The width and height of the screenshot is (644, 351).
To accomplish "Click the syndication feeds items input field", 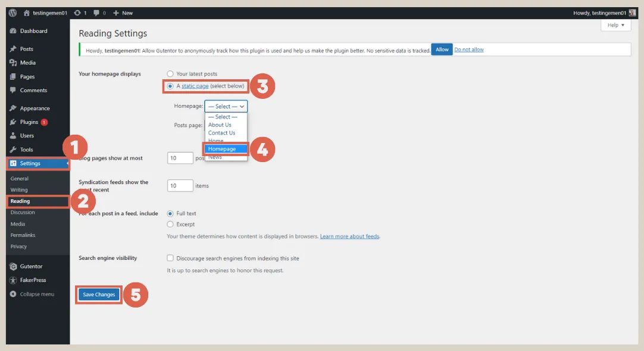I will point(180,185).
